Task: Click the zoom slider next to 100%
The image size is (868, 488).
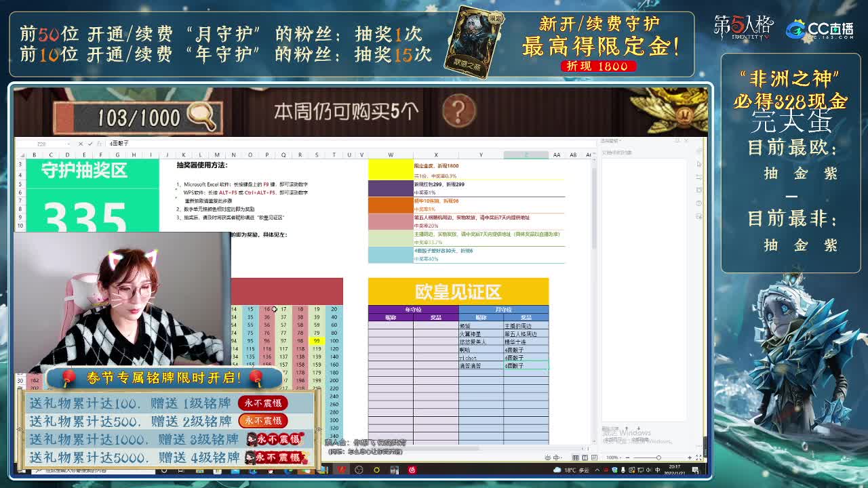Action: [x=658, y=457]
